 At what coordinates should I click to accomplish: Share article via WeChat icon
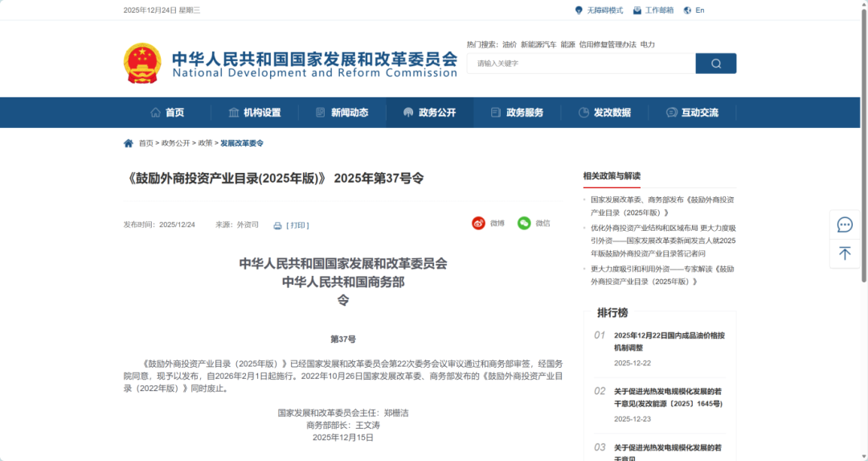(x=524, y=224)
